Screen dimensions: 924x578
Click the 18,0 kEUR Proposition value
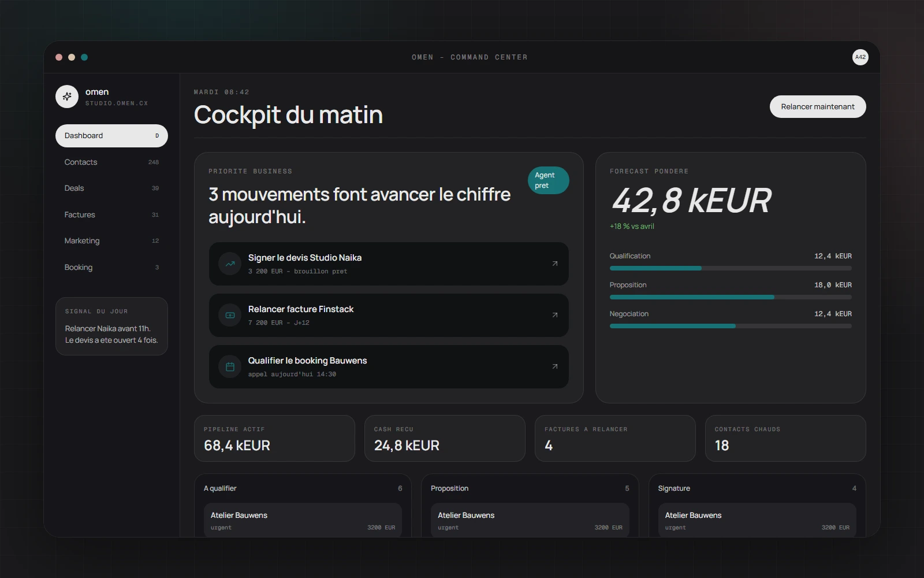tap(833, 285)
